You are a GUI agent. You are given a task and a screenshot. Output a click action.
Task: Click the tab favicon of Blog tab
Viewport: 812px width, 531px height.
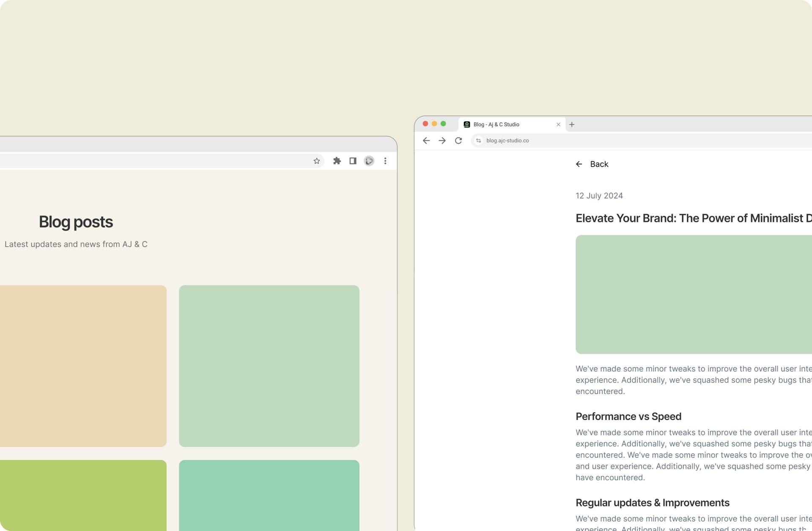[467, 124]
